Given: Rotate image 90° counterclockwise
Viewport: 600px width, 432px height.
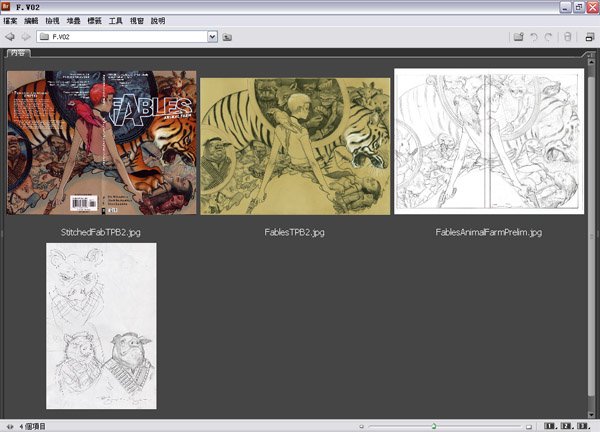Looking at the screenshot, I should [x=535, y=37].
